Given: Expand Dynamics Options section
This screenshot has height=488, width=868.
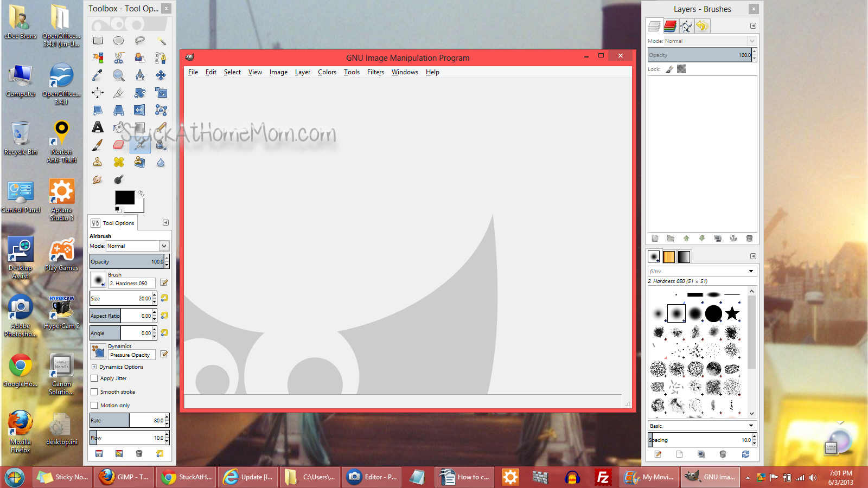Looking at the screenshot, I should click(x=94, y=367).
